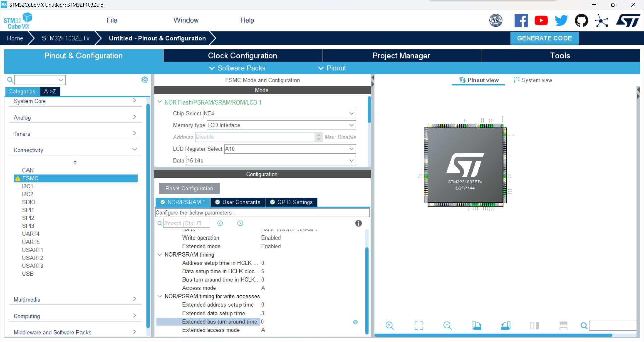Click the STM32CubeMX logo
This screenshot has height=342, width=644.
click(18, 21)
